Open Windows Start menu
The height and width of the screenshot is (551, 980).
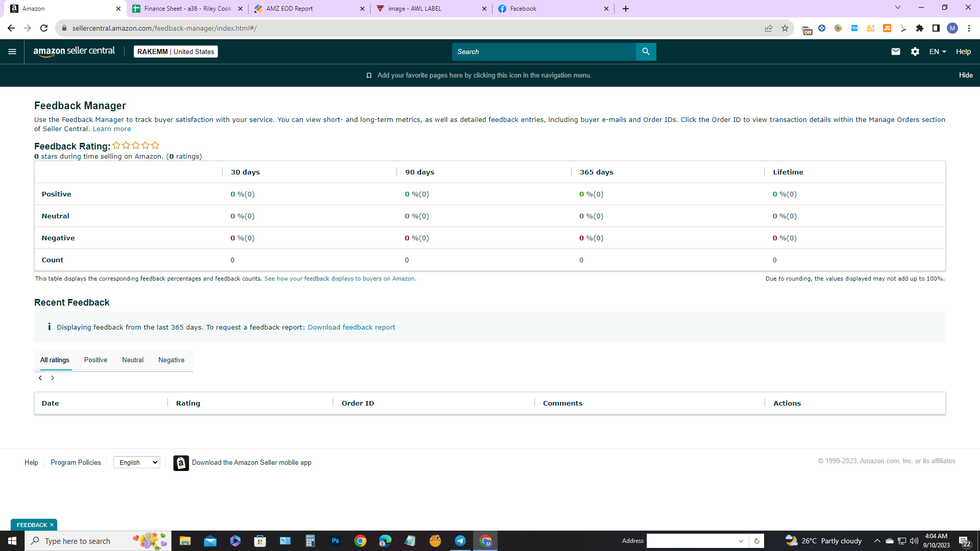point(12,541)
